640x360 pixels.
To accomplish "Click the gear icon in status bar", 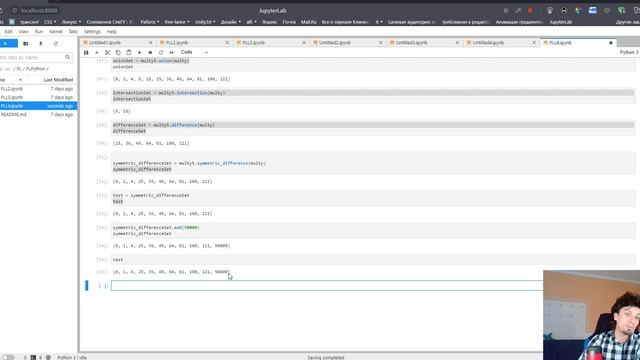I will point(49,357).
